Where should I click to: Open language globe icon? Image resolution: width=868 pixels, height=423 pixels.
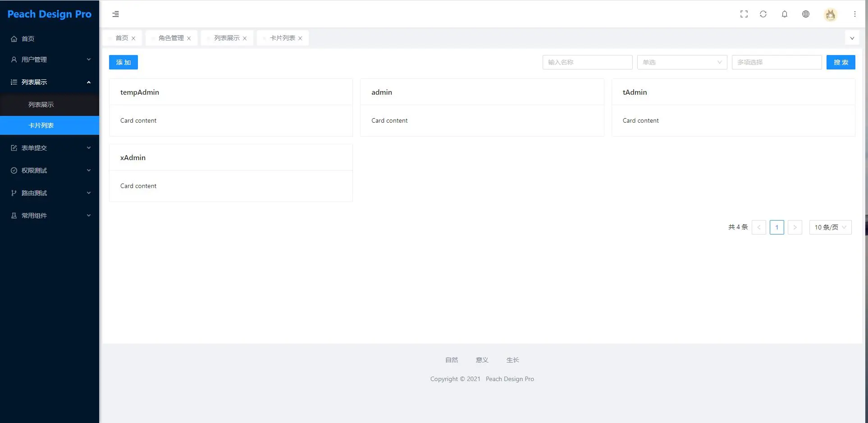(x=806, y=14)
